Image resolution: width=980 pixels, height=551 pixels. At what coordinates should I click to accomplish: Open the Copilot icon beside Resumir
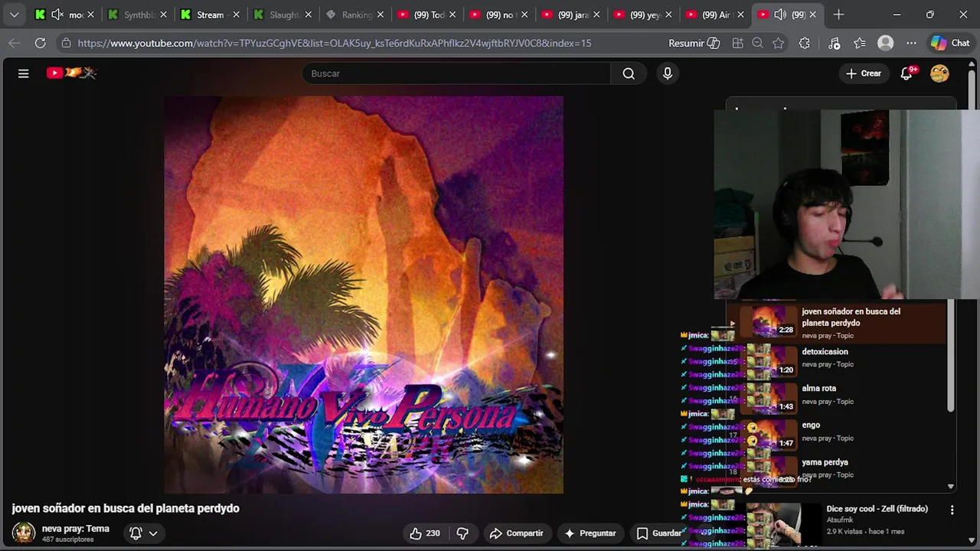click(714, 43)
